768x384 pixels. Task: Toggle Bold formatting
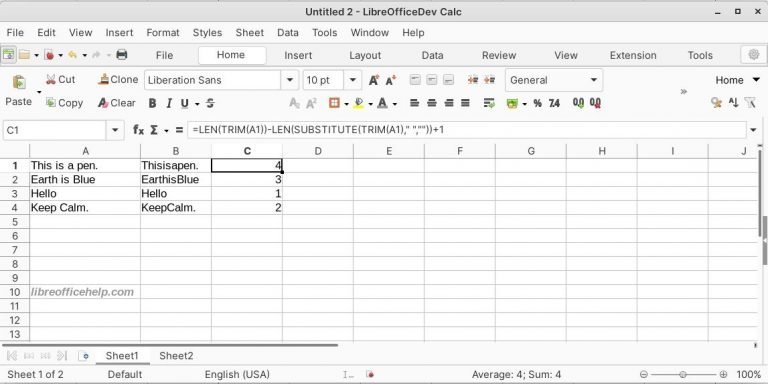(152, 103)
